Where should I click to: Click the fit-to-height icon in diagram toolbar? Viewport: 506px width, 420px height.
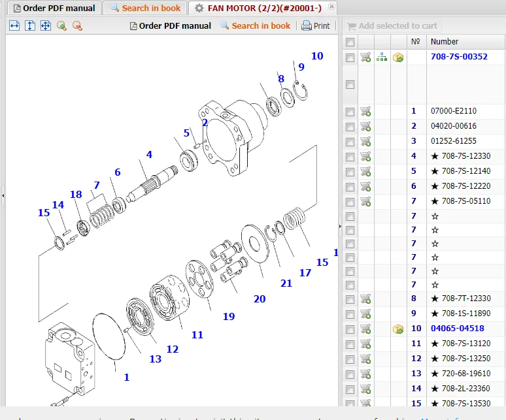pos(30,26)
